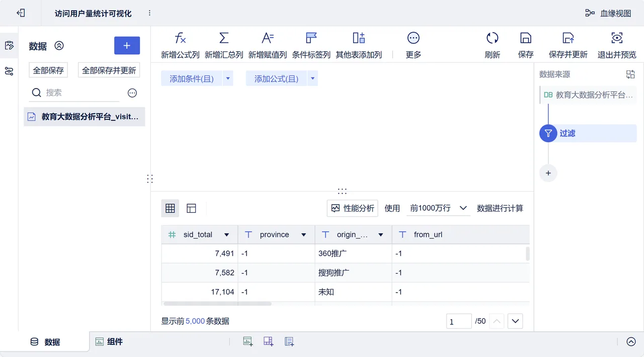Click the 保存 save icon
The width and height of the screenshot is (644, 357).
point(526,38)
